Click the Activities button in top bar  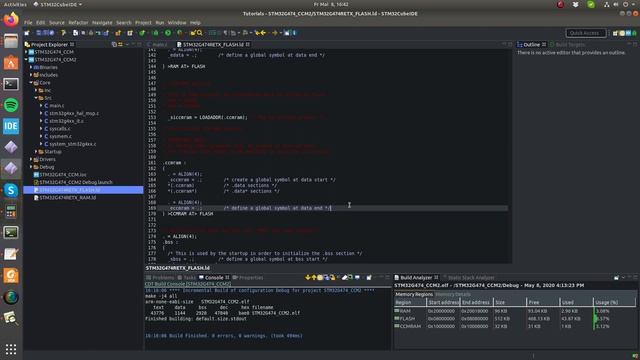point(15,4)
